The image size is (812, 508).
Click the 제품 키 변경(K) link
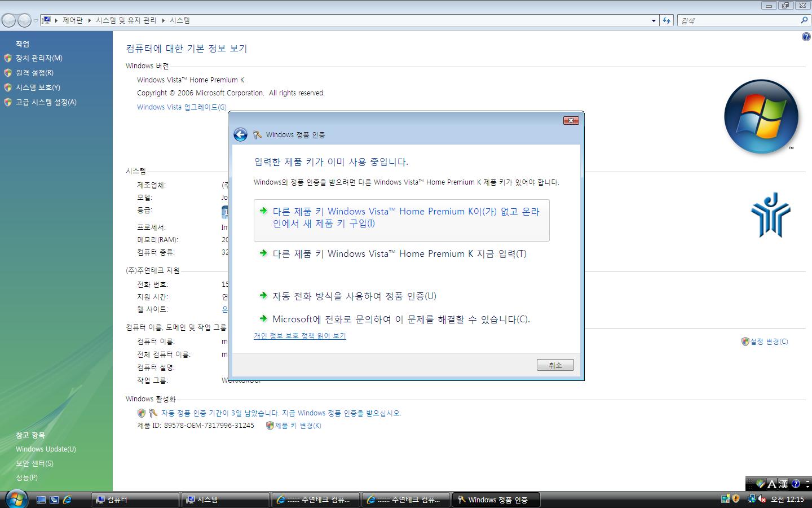(x=298, y=426)
